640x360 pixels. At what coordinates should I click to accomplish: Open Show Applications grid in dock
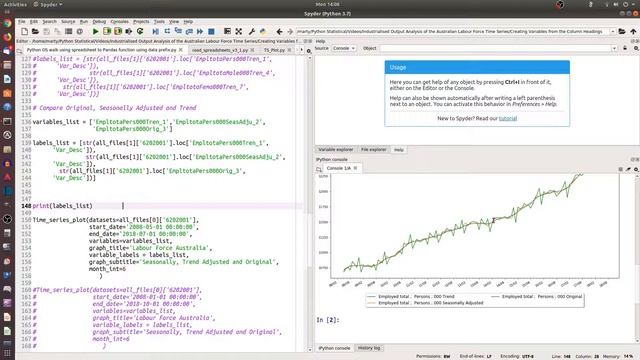[7, 353]
